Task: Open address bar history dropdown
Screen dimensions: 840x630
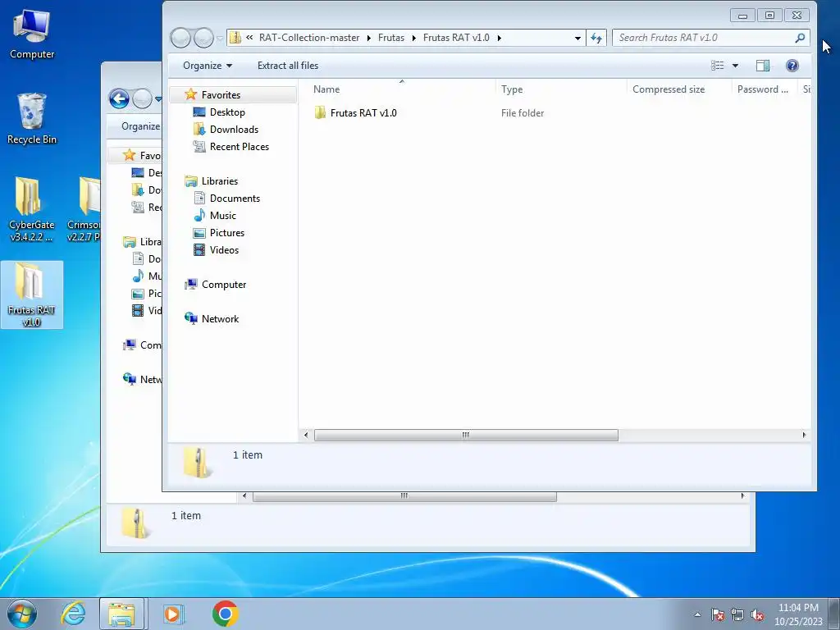Action: [x=577, y=38]
